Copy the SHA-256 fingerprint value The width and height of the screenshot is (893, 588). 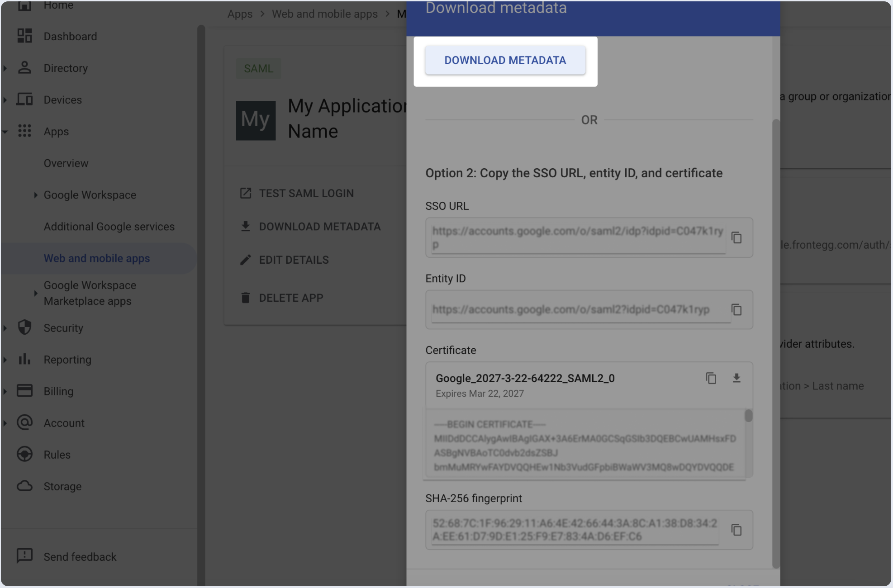736,530
